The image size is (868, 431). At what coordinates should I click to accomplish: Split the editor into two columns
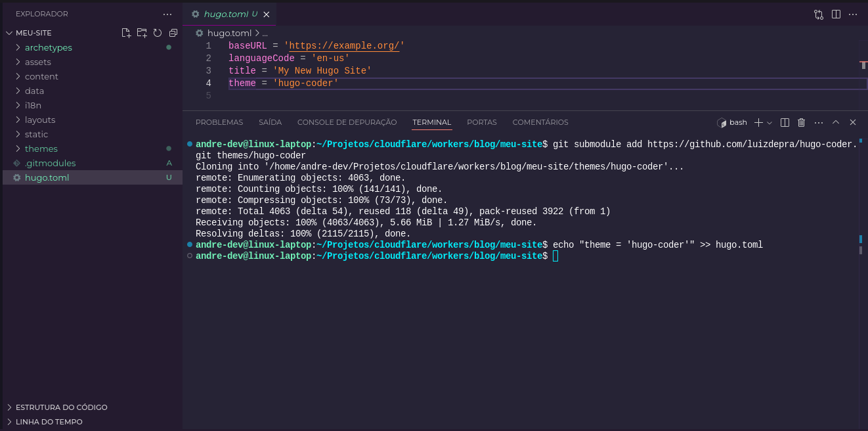(835, 14)
